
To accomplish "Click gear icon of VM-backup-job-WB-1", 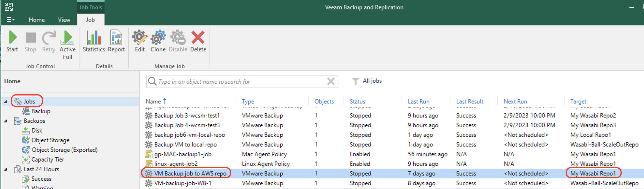I will click(x=149, y=183).
